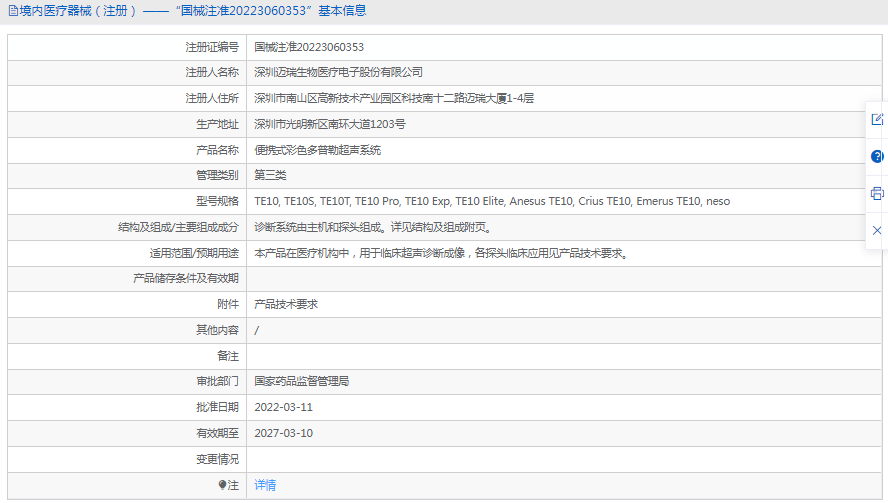Click the 其他内容 label cell
Screen dimensions: 888x503
(x=127, y=330)
